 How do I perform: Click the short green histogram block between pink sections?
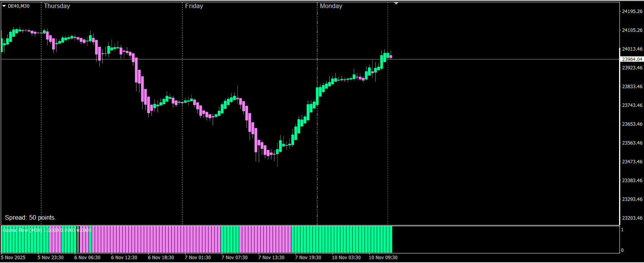230,239
